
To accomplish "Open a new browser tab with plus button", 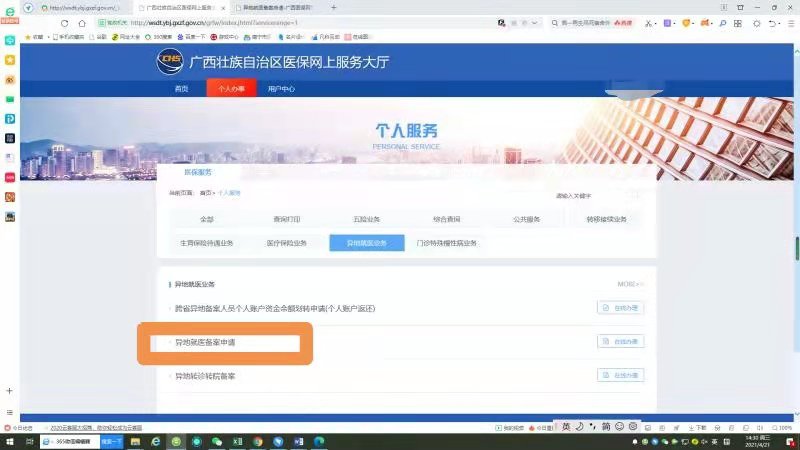I will click(x=333, y=7).
